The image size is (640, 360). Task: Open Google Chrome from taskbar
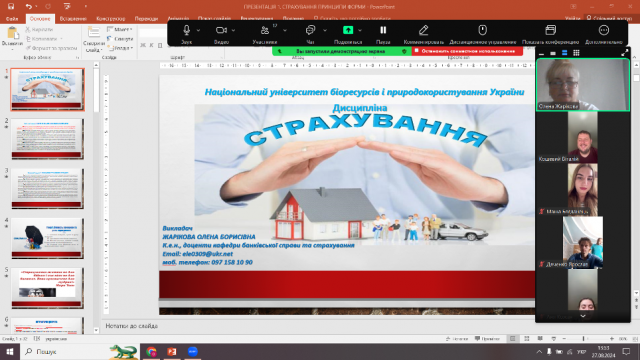(151, 351)
